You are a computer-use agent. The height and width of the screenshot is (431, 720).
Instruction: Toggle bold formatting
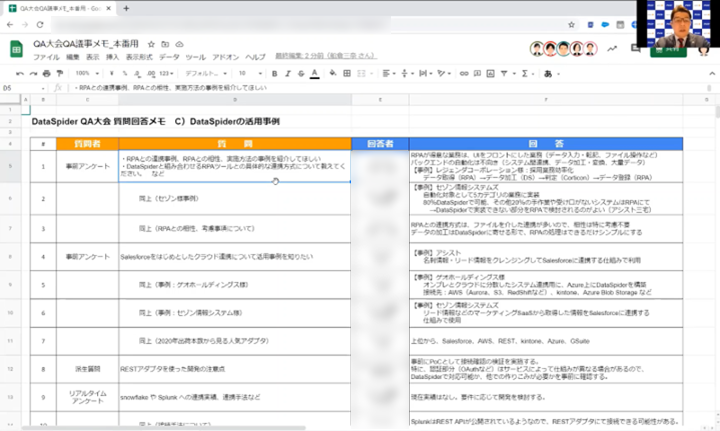tap(275, 73)
